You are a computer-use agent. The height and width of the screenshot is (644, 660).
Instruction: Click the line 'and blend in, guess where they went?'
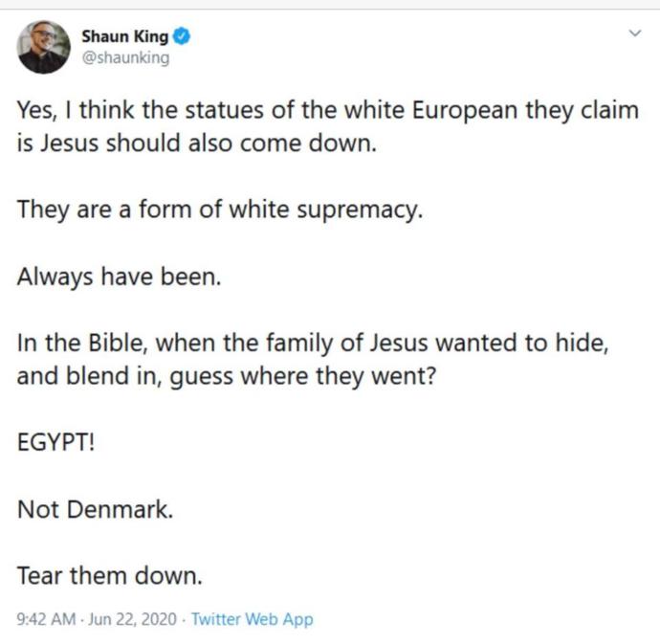pyautogui.click(x=227, y=376)
